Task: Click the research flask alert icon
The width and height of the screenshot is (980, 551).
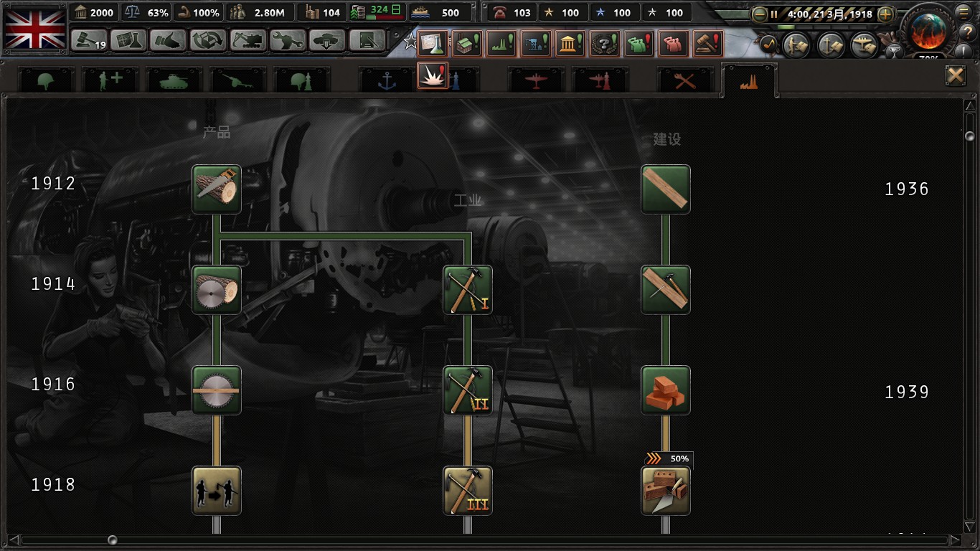Action: 433,44
